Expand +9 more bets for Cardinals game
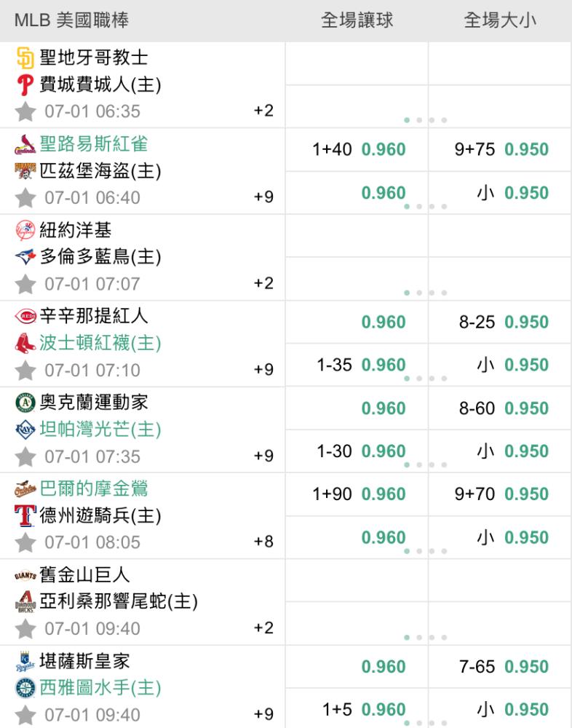This screenshot has height=728, width=572. [263, 197]
